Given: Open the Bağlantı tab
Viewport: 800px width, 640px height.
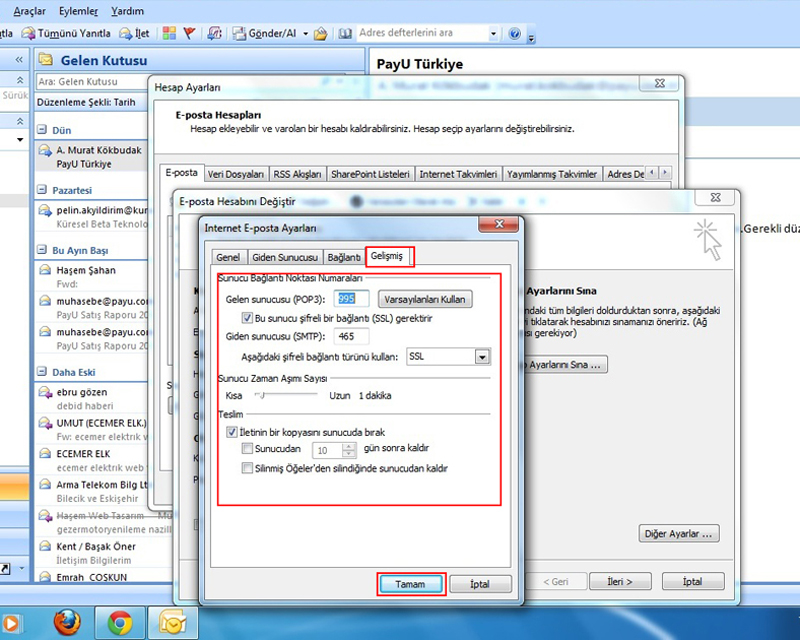Looking at the screenshot, I should pyautogui.click(x=344, y=257).
